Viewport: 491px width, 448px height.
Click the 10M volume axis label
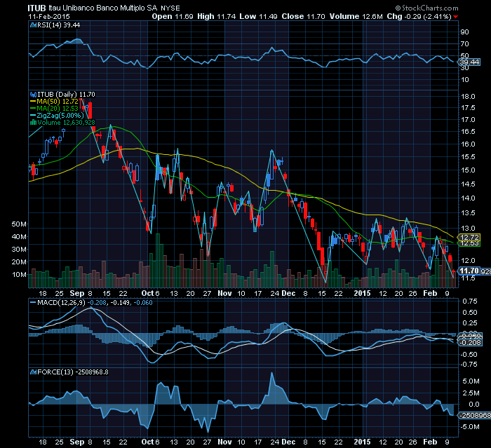pyautogui.click(x=19, y=275)
